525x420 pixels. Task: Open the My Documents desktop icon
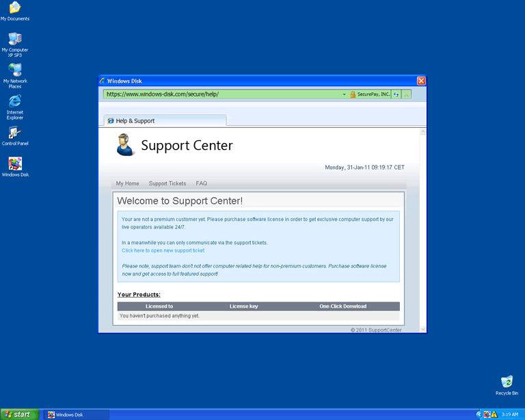tap(14, 9)
